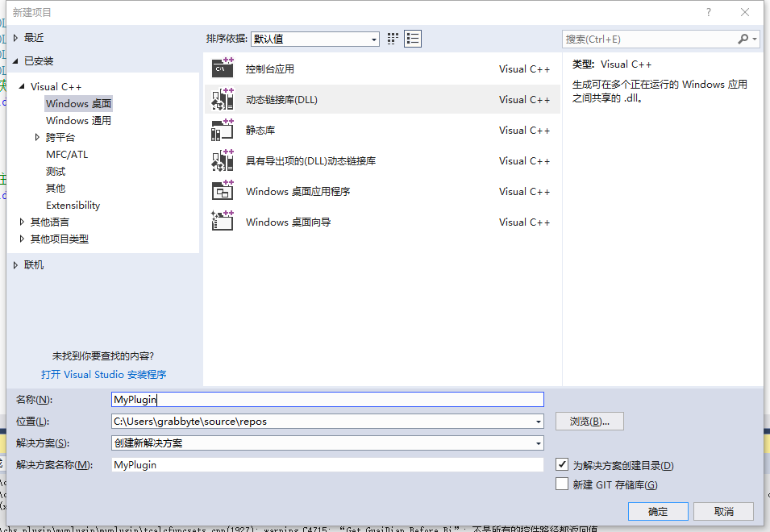Click the Windows 桌面向导 template name

tap(289, 222)
